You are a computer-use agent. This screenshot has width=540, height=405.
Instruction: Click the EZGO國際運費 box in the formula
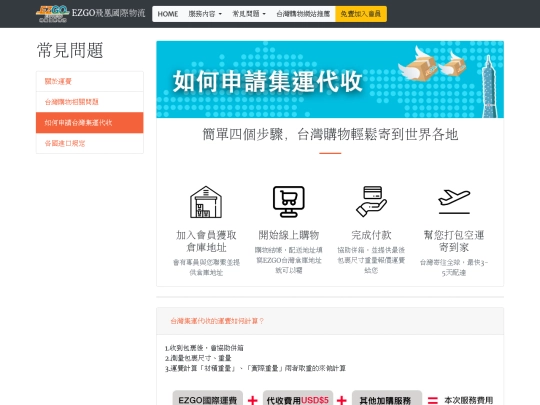(208, 399)
